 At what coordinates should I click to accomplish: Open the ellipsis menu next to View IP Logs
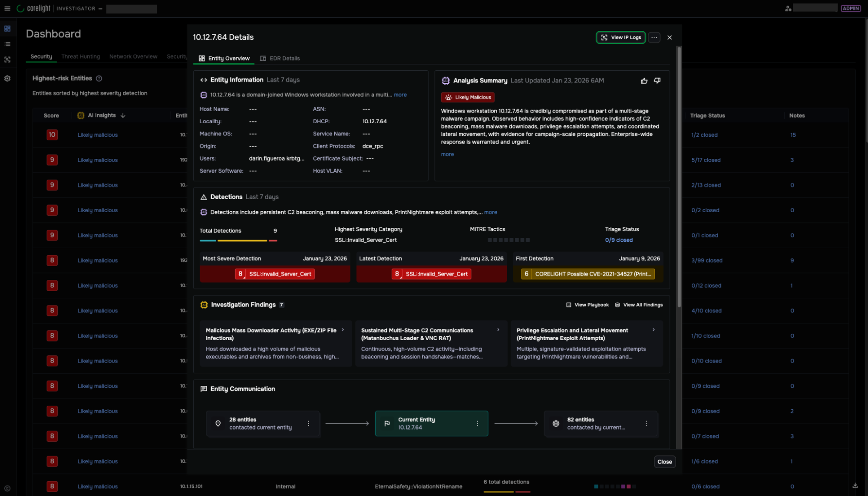pyautogui.click(x=654, y=37)
